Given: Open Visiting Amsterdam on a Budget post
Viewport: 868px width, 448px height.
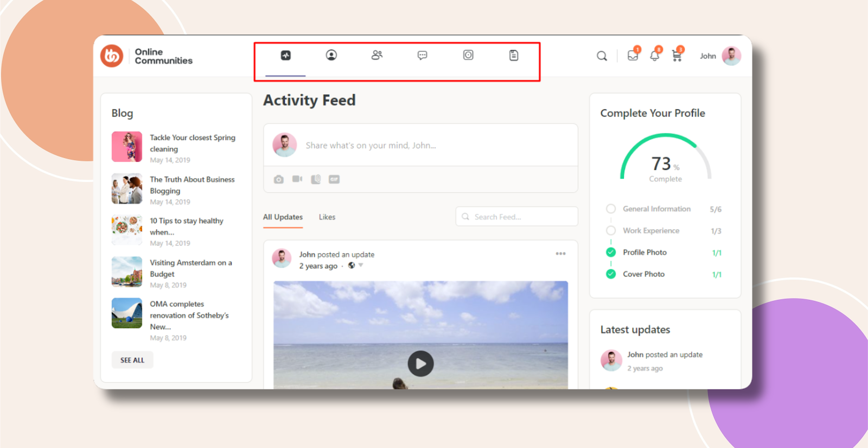Looking at the screenshot, I should click(x=191, y=268).
